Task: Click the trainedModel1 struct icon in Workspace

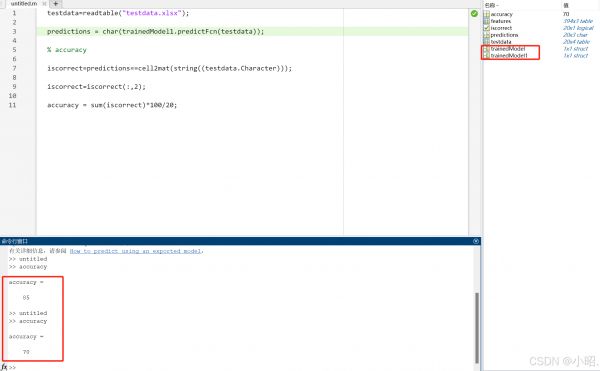Action: (486, 55)
